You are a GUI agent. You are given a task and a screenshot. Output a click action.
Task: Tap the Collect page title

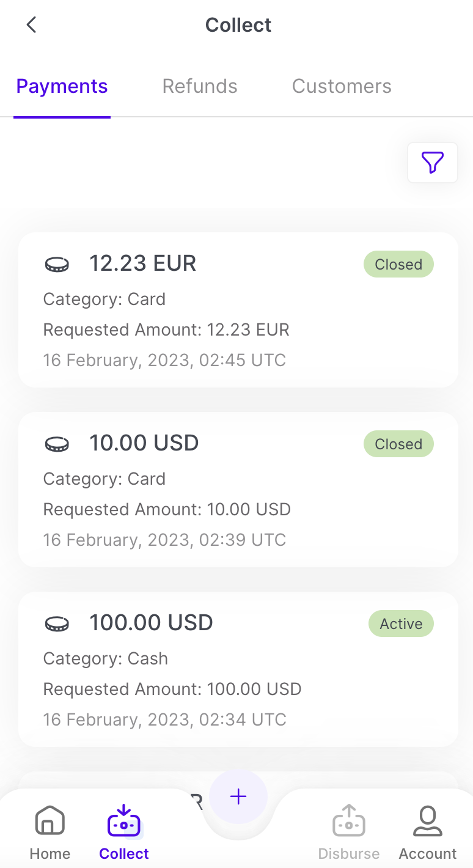pyautogui.click(x=238, y=25)
